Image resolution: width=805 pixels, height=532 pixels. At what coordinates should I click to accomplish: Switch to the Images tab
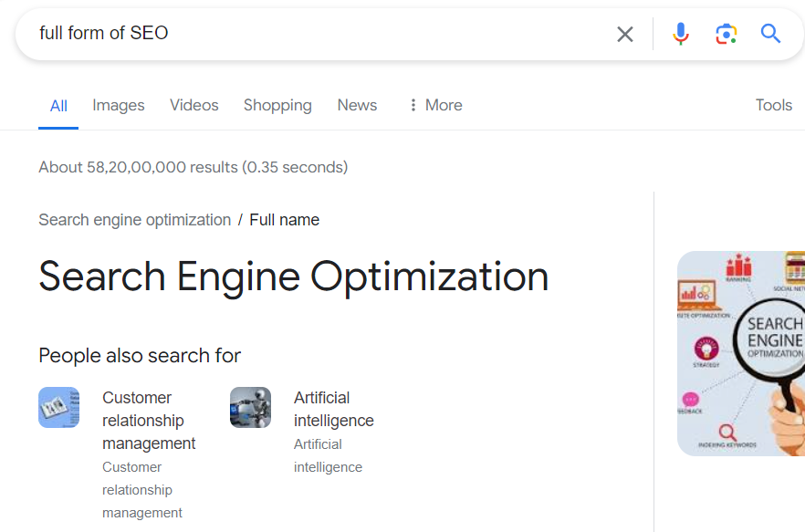tap(119, 105)
